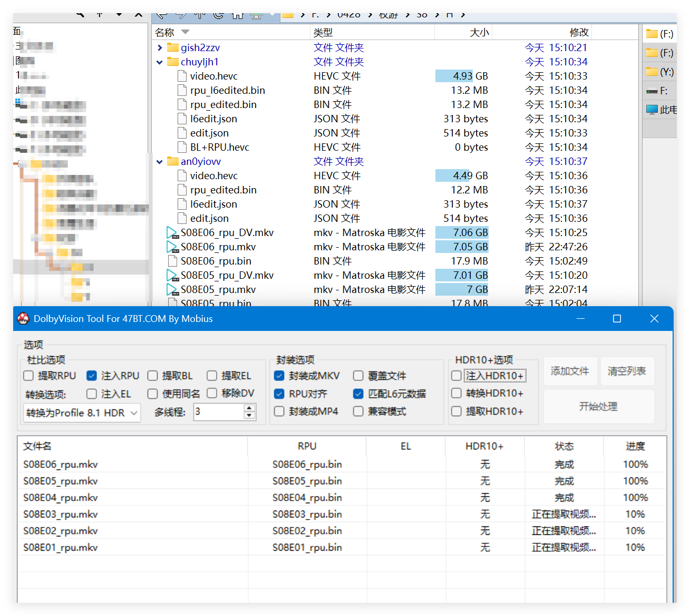690x616 pixels.
Task: Sort files by 大小 column header
Action: pos(479,33)
